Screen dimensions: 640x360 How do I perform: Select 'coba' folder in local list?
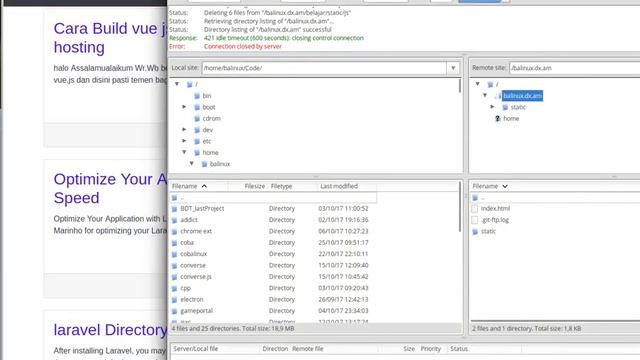[187, 243]
